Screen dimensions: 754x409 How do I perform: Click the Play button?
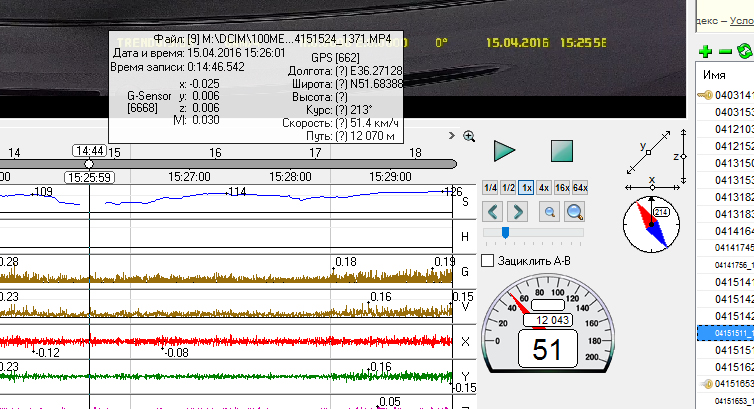tap(505, 151)
